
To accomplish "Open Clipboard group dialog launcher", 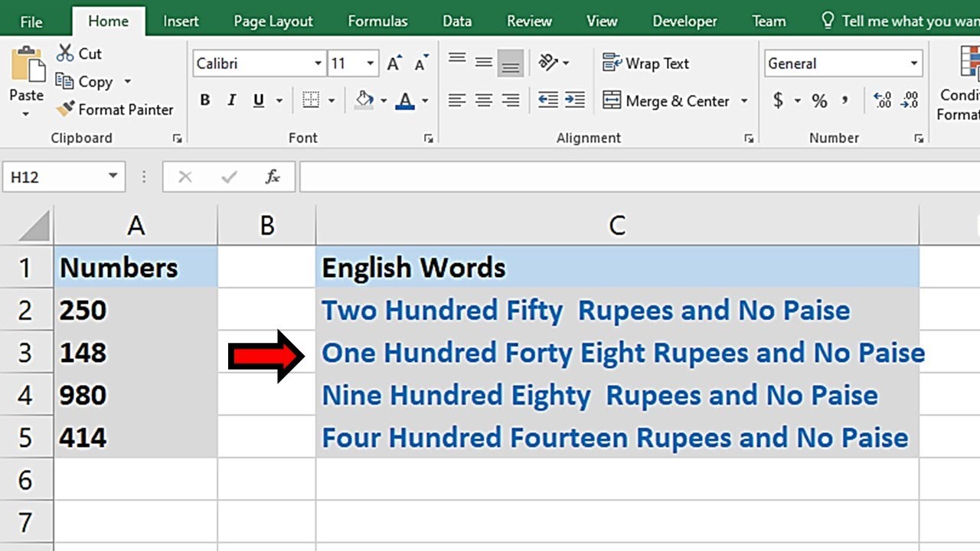I will click(x=178, y=139).
